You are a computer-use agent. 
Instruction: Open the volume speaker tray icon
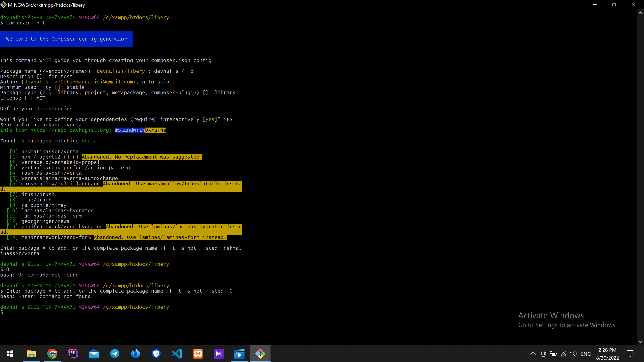(573, 353)
